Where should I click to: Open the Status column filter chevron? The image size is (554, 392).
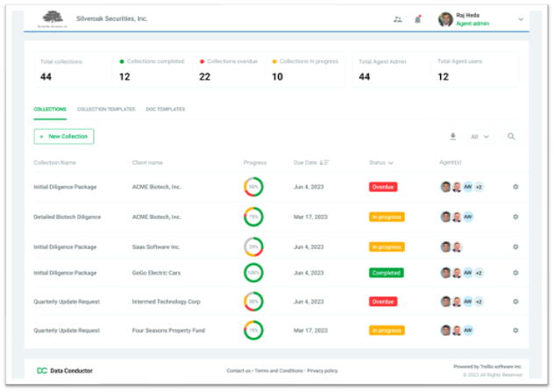[x=390, y=163]
